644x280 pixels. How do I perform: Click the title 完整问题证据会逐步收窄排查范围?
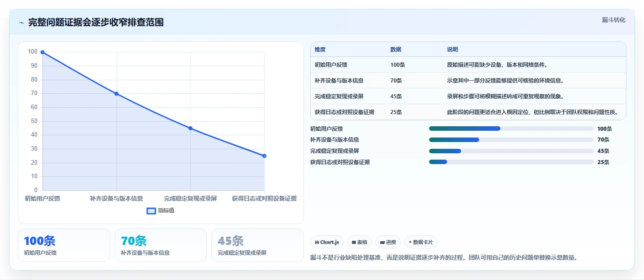(x=96, y=23)
